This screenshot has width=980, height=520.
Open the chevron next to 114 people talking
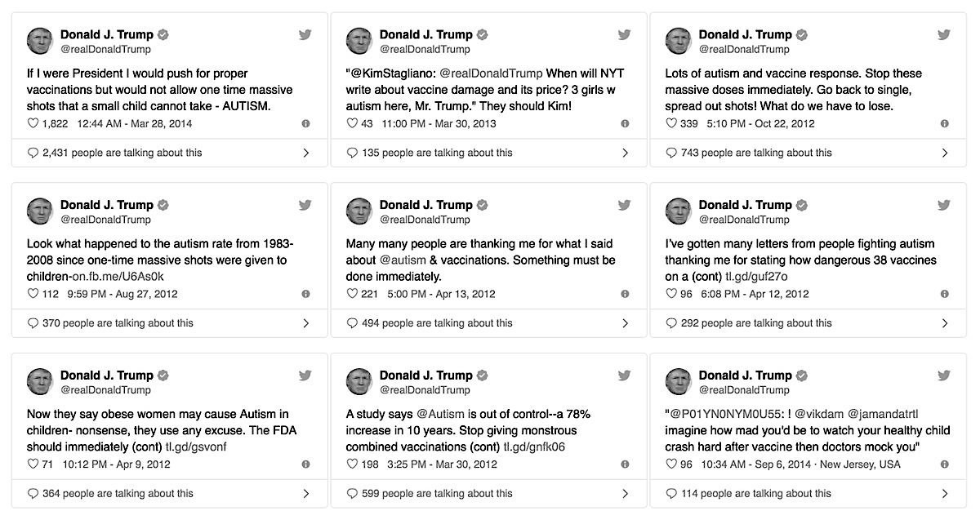click(x=944, y=493)
